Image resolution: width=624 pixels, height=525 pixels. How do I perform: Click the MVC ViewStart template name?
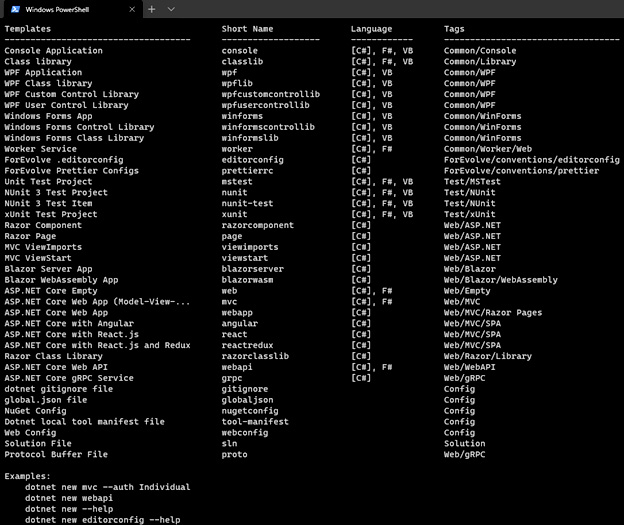point(38,258)
